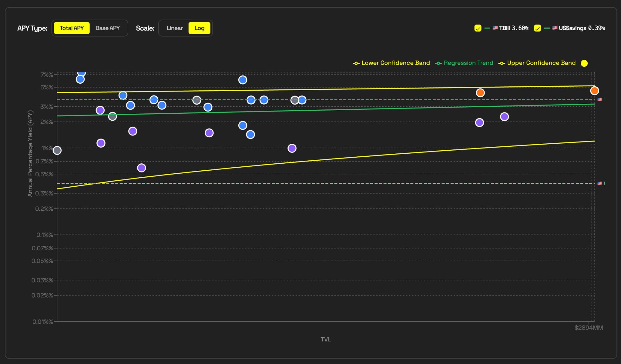Select gray data point on the y-axis
This screenshot has height=364, width=621.
coord(57,150)
